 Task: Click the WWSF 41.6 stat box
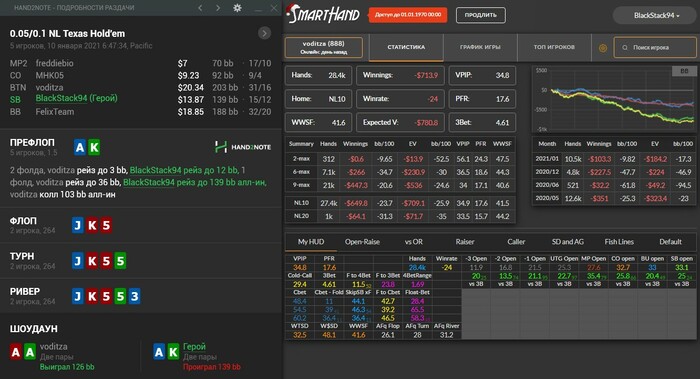318,122
